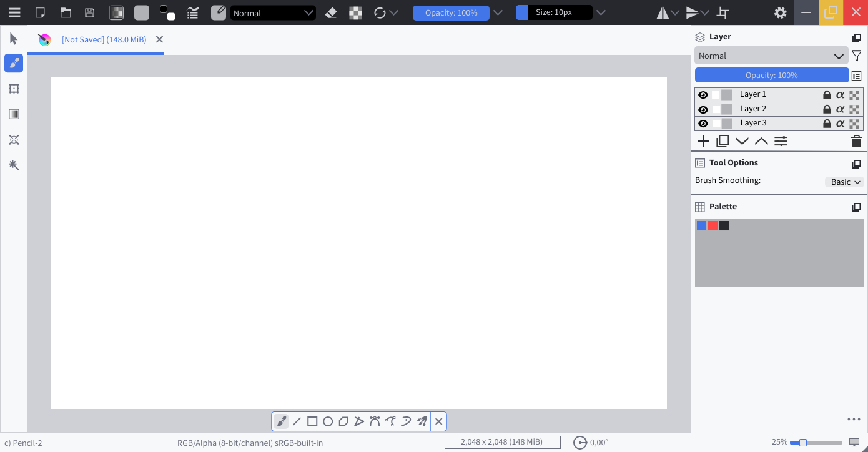Open the hamburger main menu
Image resolution: width=868 pixels, height=452 pixels.
[14, 12]
